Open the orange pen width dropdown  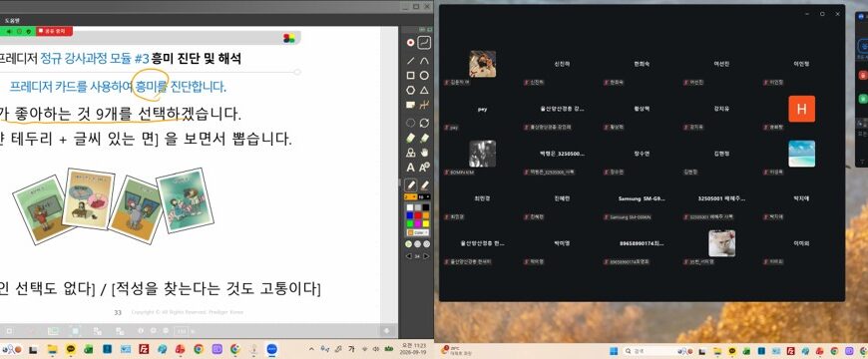[411, 196]
